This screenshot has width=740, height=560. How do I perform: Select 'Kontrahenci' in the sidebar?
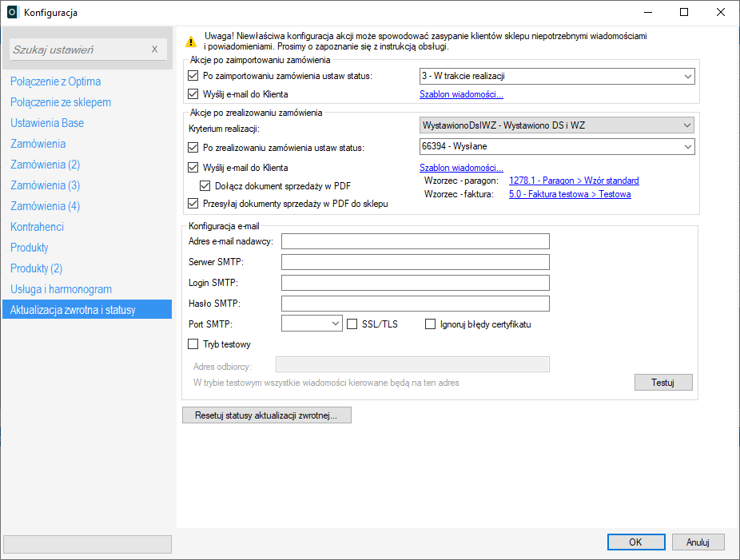click(37, 227)
